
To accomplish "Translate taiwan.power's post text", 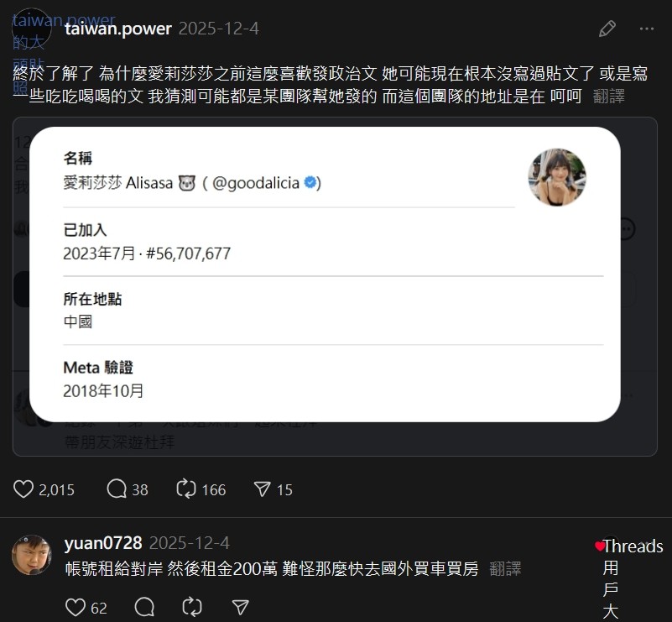I will pos(608,97).
